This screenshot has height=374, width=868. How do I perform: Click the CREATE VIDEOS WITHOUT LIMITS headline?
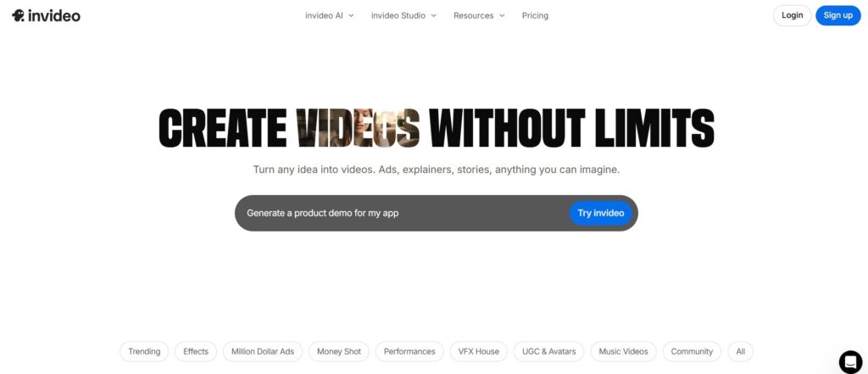tap(437, 128)
